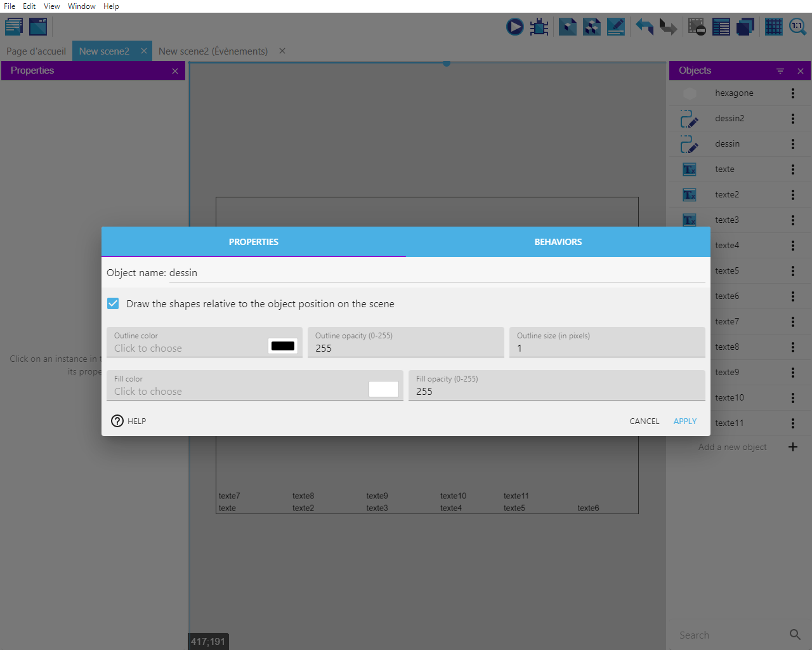Cancel the object properties dialog
812x650 pixels.
[x=644, y=421]
